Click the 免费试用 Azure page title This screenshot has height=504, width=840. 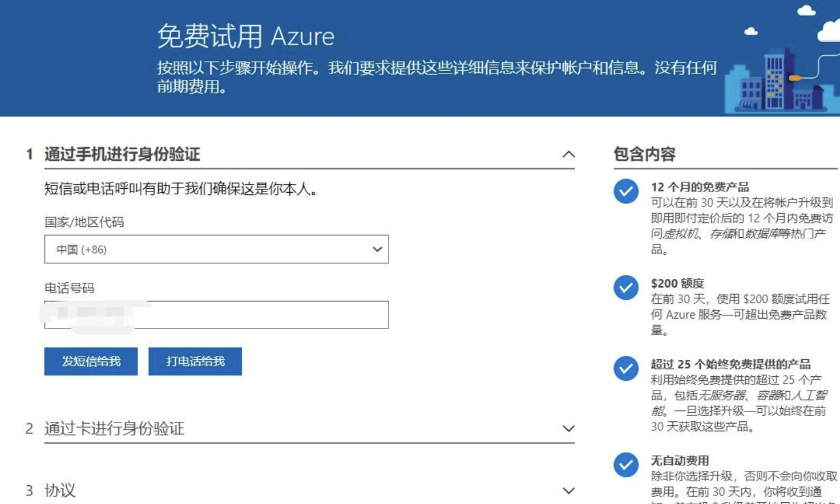pyautogui.click(x=245, y=36)
